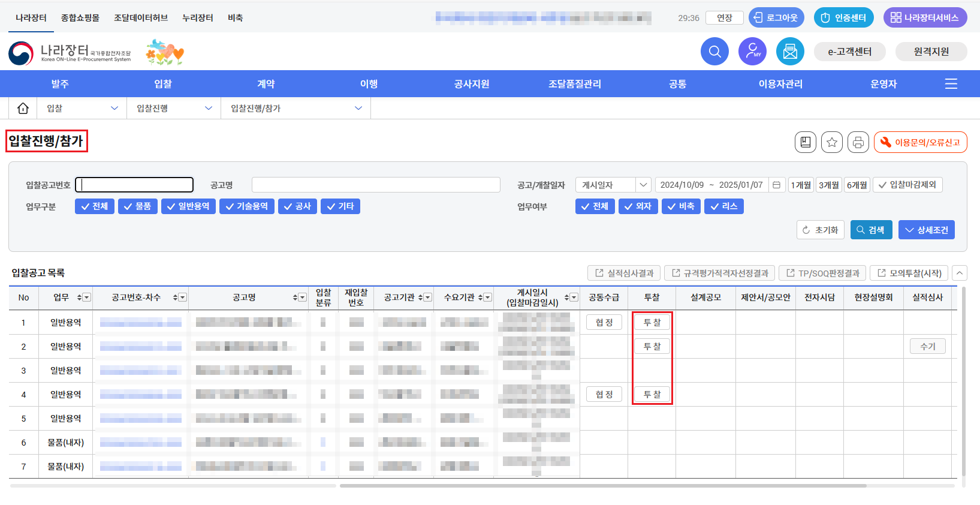
Task: Open 이용문의/오류신고 button
Action: (x=921, y=142)
